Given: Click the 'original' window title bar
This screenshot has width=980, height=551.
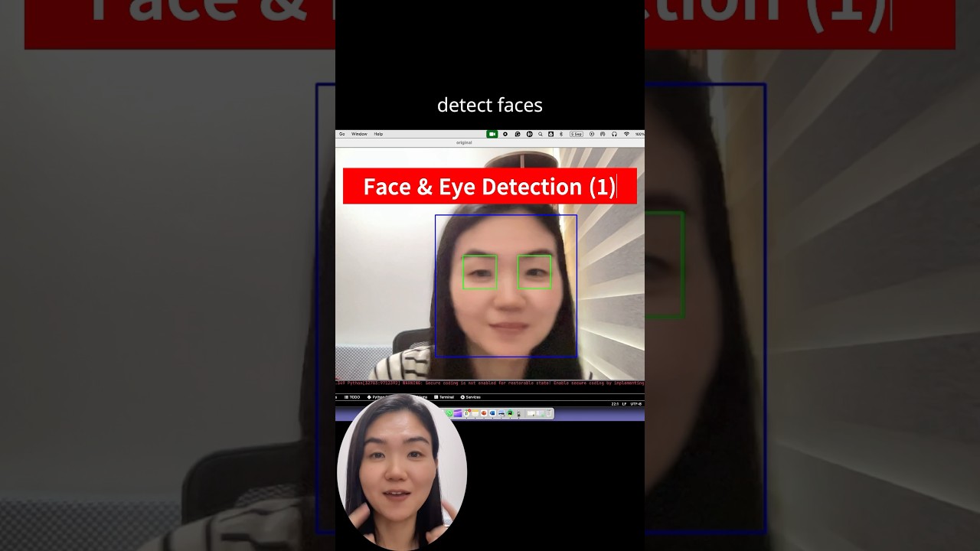Looking at the screenshot, I should pyautogui.click(x=490, y=142).
